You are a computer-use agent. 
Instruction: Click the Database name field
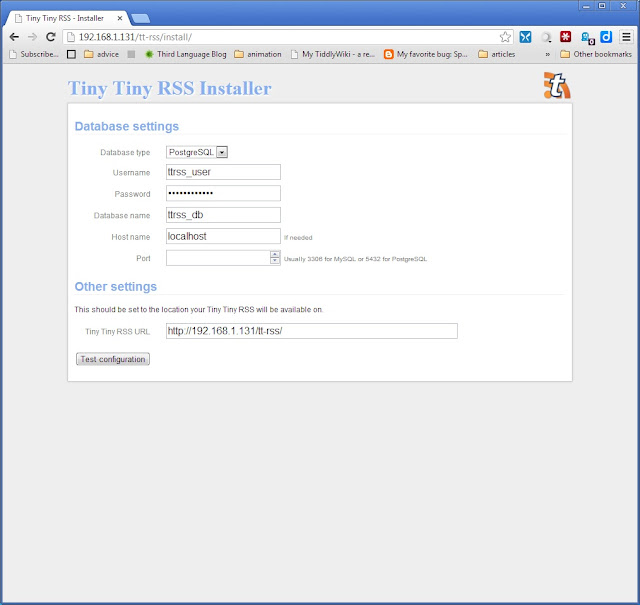pyautogui.click(x=223, y=215)
